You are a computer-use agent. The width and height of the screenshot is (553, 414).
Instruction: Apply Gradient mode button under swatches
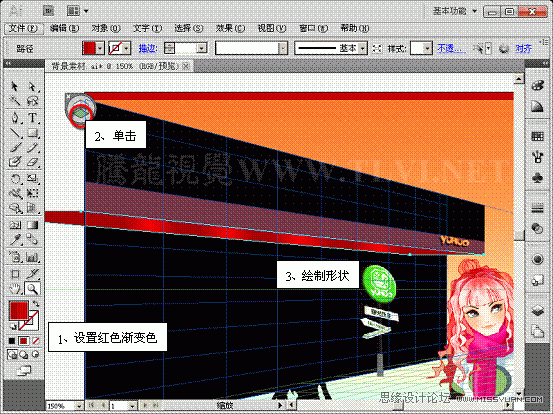tap(24, 341)
